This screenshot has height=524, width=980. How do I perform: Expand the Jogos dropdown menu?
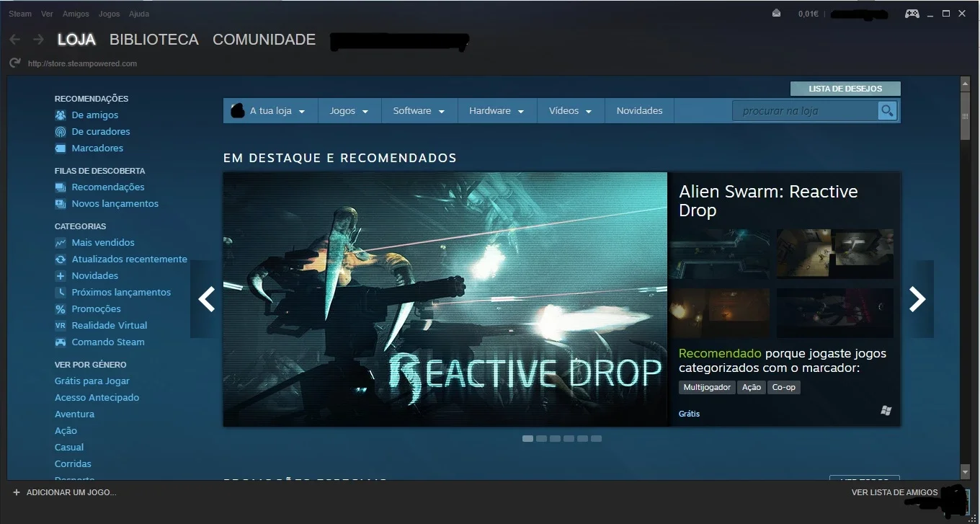click(349, 111)
